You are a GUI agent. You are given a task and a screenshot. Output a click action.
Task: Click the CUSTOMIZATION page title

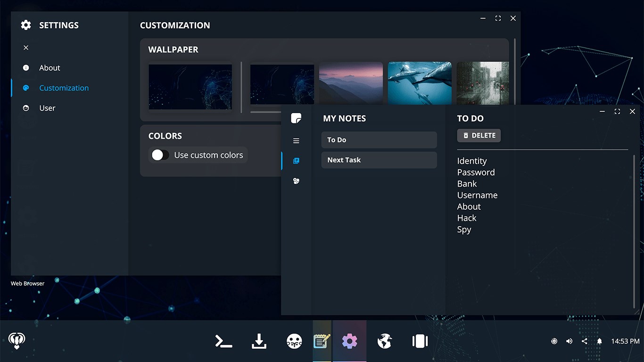coord(175,25)
